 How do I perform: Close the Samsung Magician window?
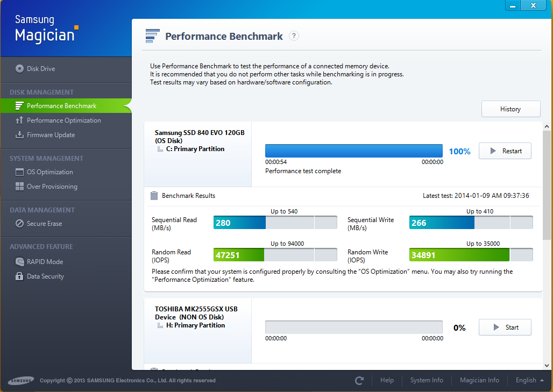point(533,5)
